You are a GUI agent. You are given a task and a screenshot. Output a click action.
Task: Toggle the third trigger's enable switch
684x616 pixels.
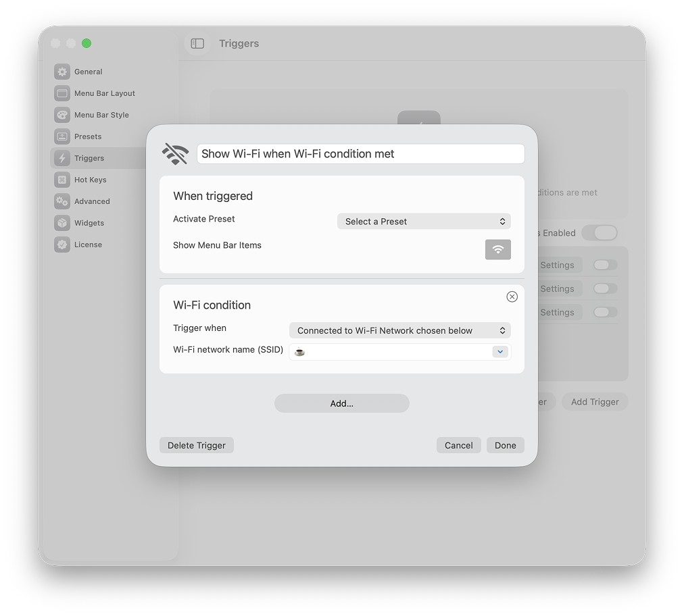pos(605,312)
